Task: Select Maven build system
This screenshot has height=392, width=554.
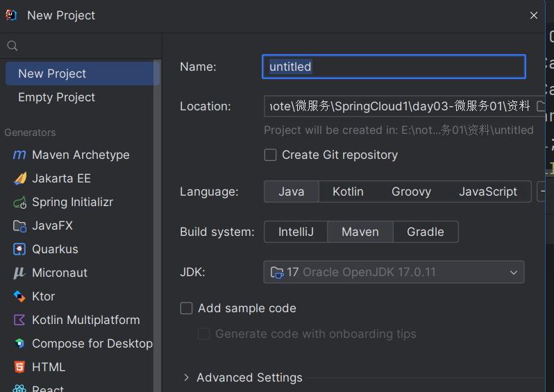Action: coord(360,232)
